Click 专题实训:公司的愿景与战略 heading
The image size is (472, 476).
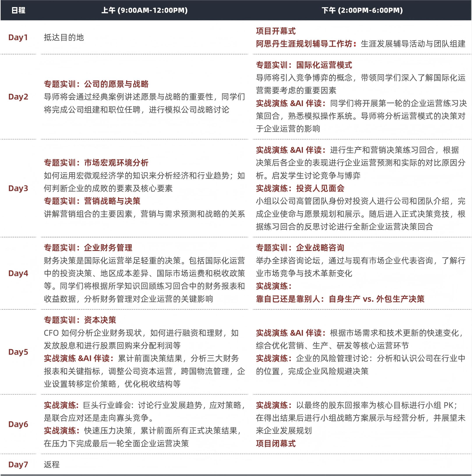[96, 84]
